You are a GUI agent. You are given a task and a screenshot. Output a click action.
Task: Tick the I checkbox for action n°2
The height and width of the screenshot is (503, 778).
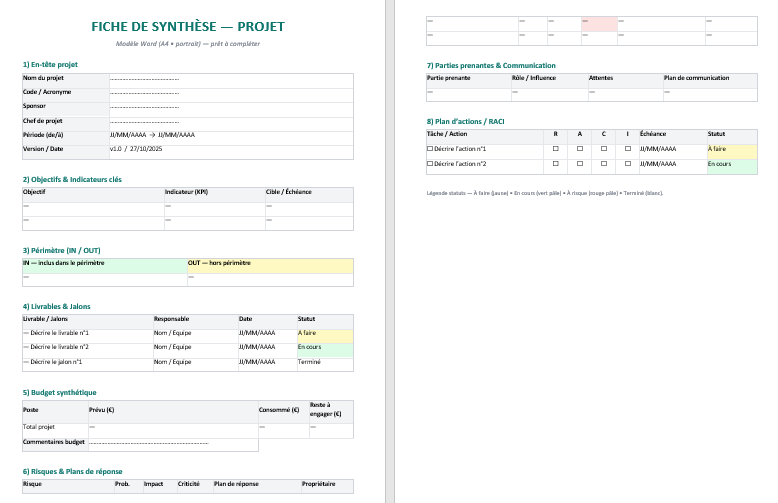(x=628, y=164)
